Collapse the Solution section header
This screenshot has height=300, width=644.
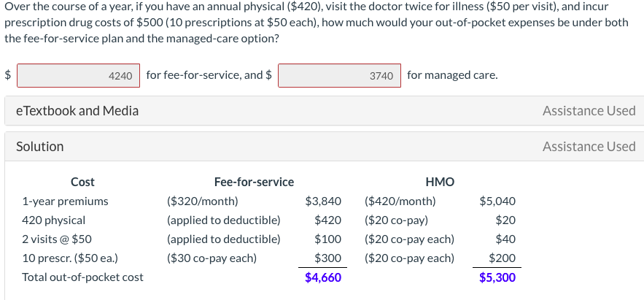click(x=40, y=147)
